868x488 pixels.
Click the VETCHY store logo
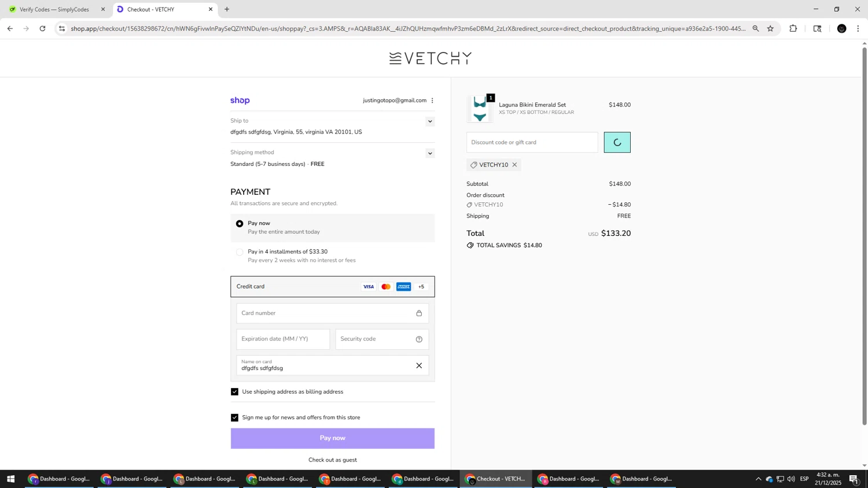click(431, 58)
